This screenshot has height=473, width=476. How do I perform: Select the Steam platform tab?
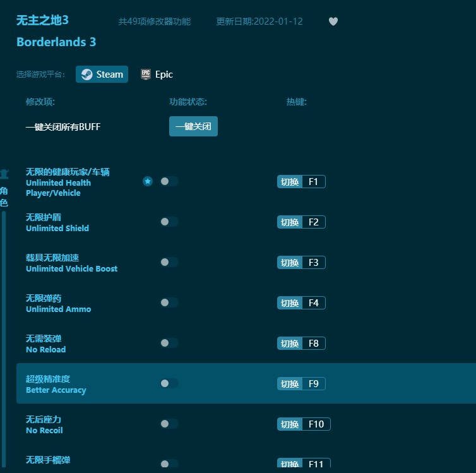pos(102,75)
